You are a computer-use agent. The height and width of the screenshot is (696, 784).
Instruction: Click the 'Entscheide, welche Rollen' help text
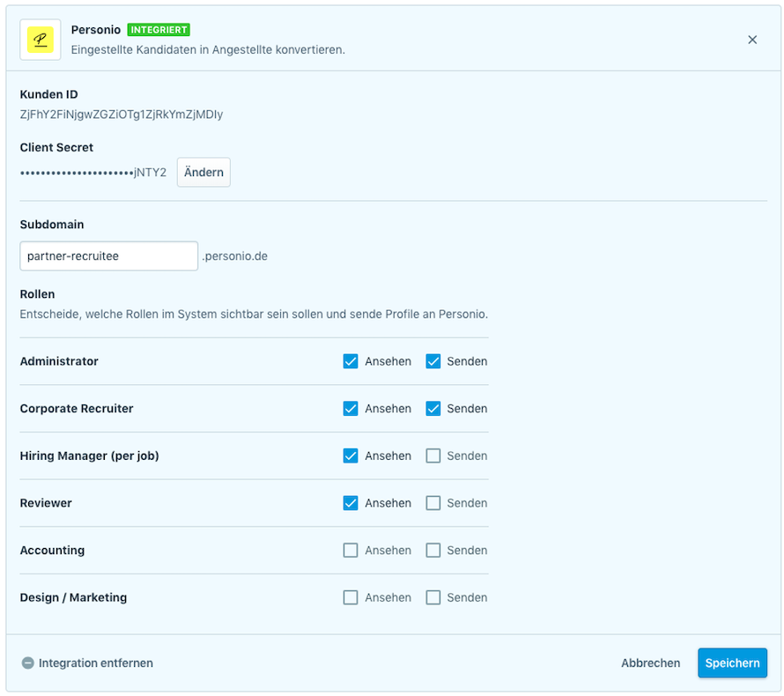254,314
